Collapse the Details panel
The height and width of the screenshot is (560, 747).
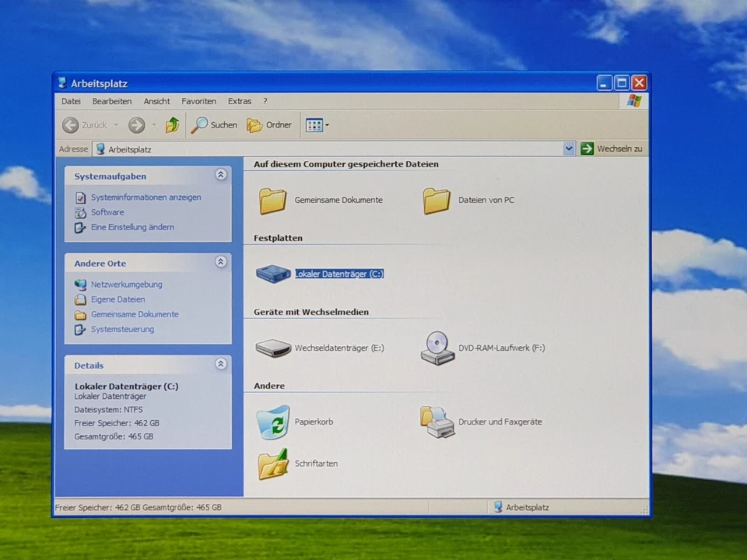[221, 365]
